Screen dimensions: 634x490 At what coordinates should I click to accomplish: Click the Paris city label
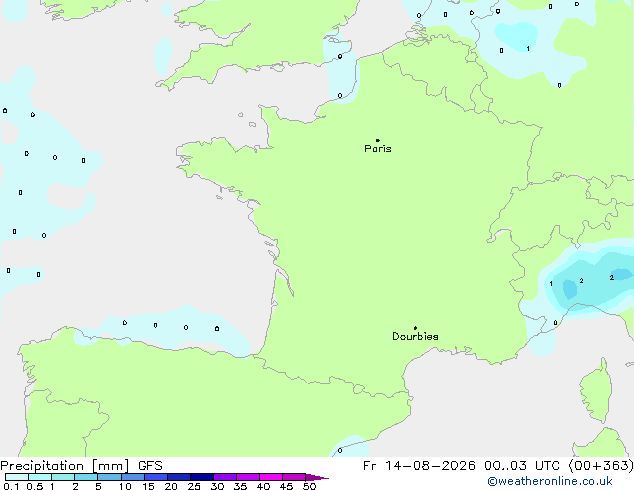tap(378, 149)
